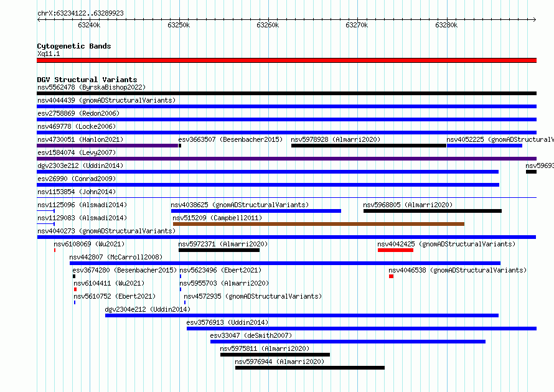The width and height of the screenshot is (554, 392).
Task: Open the nsv469778 (Locke2006) entry
Action: (77, 126)
